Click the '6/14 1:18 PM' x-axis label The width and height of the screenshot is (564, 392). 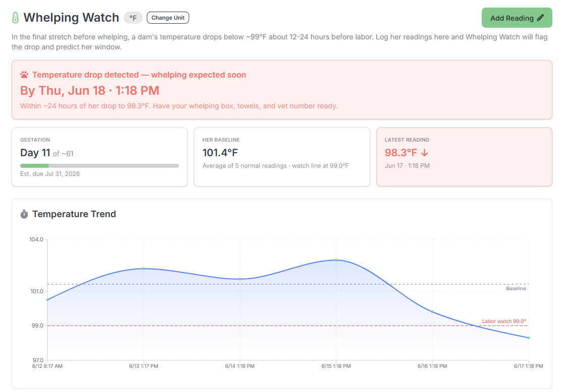[240, 366]
